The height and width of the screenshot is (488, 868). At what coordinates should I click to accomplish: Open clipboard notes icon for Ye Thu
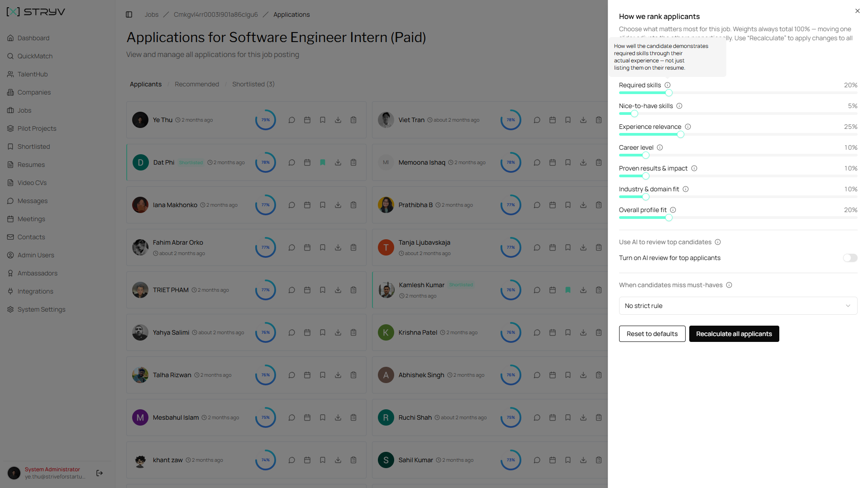point(353,120)
